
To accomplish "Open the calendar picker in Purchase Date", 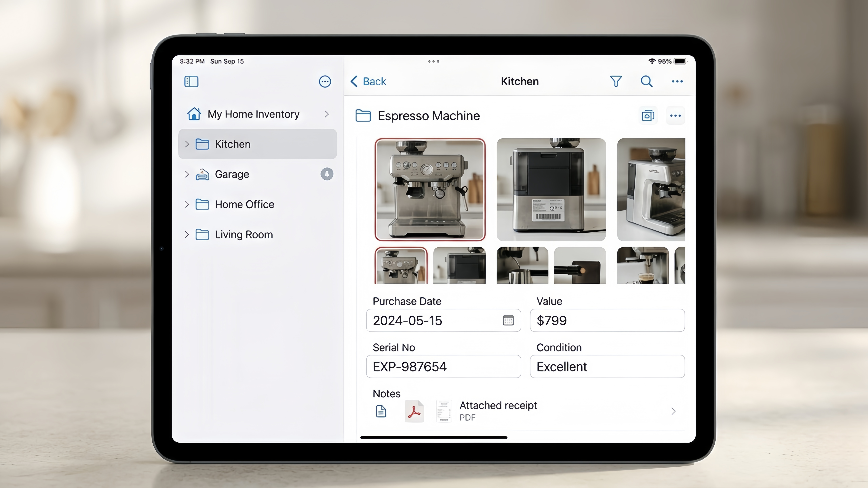I will tap(508, 320).
